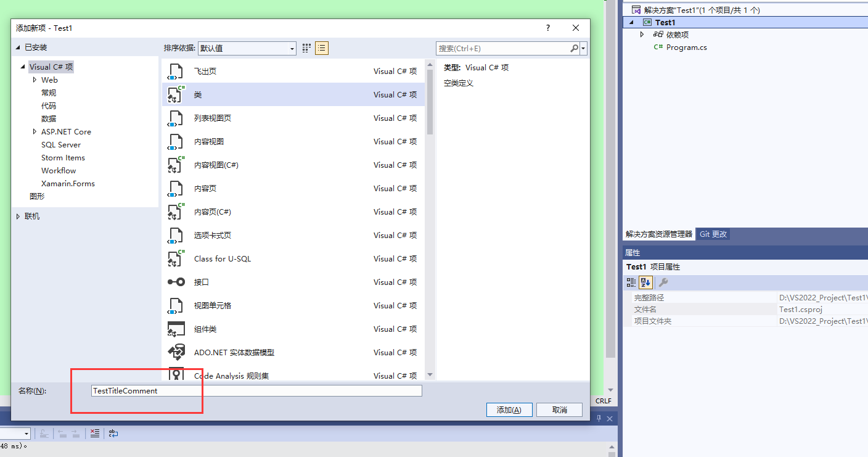Open the search box dropdown arrow
The width and height of the screenshot is (868, 457).
583,48
